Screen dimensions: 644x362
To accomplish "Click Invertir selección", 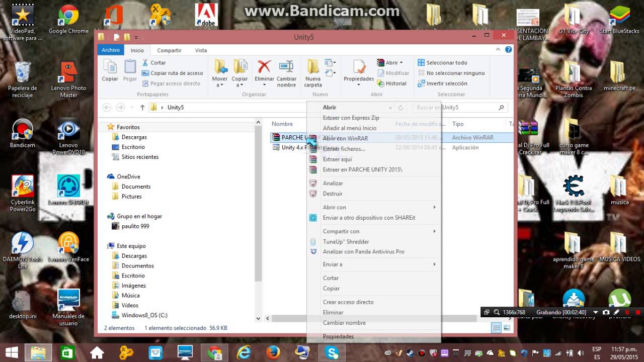I will [442, 83].
